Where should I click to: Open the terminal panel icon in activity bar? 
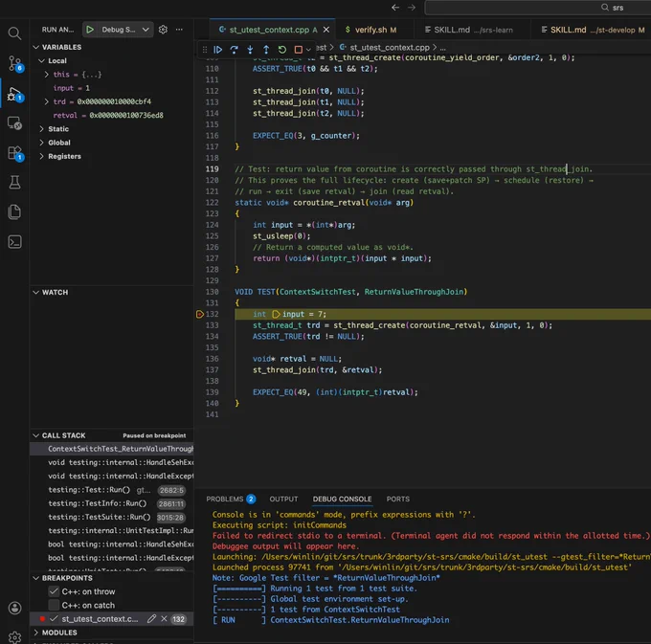click(x=15, y=241)
